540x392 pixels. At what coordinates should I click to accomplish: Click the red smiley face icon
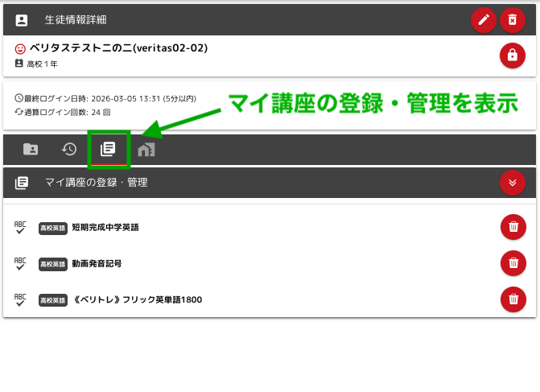click(20, 49)
